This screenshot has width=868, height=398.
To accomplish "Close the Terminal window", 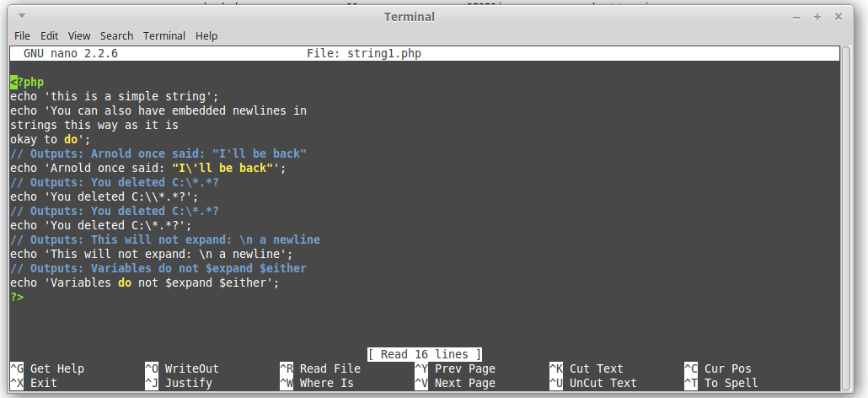I will 839,17.
